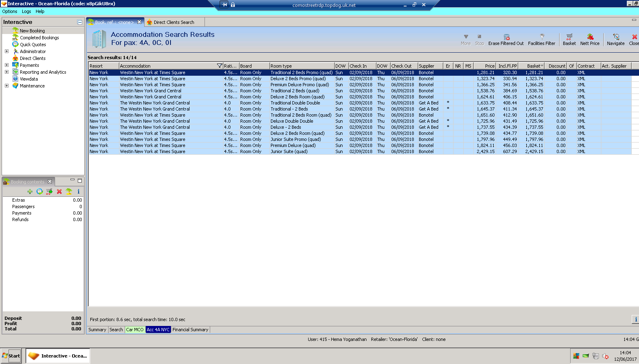The width and height of the screenshot is (639, 364).
Task: Sort by the Board column header
Action: click(x=254, y=66)
